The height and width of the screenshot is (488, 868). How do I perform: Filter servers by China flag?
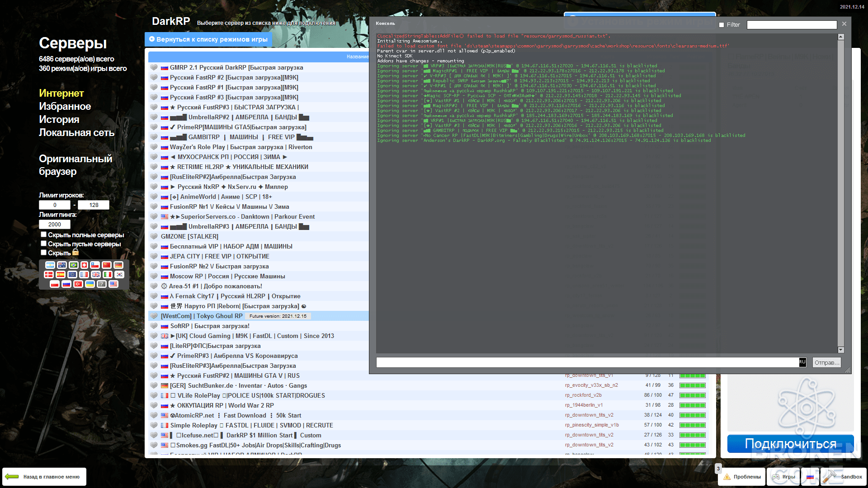pyautogui.click(x=107, y=265)
